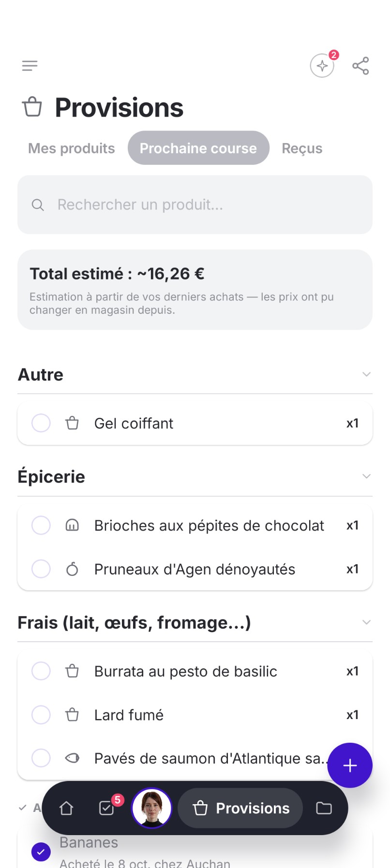
Task: Open the sparkle assistant icon with badge
Action: point(323,65)
